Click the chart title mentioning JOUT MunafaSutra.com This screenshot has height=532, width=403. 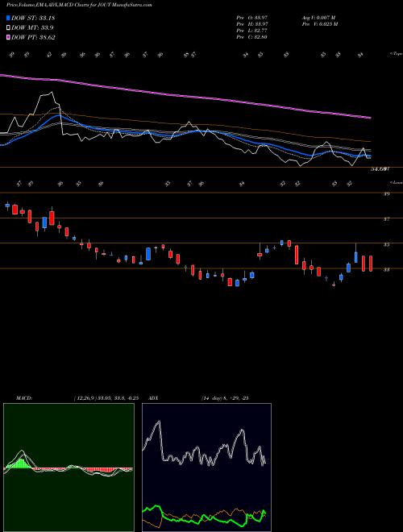tap(79, 5)
